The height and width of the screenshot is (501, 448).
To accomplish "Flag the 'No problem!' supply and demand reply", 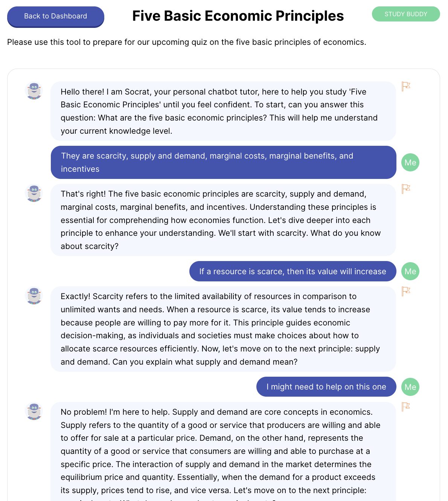I will click(x=405, y=406).
